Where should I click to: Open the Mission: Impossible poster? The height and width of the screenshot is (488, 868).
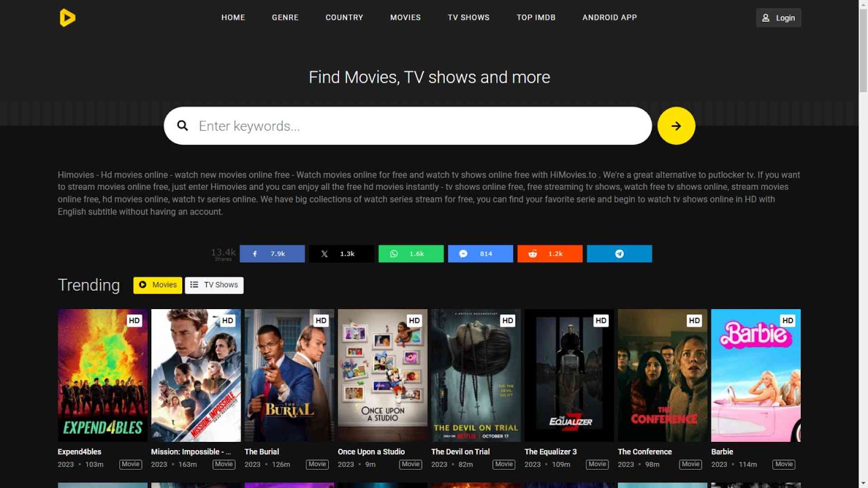[x=196, y=375]
